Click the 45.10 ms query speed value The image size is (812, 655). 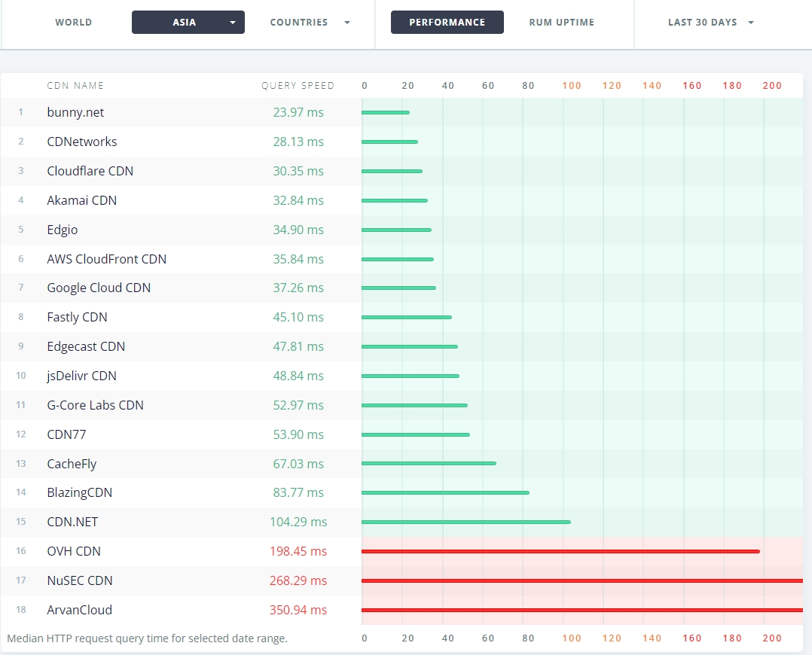[298, 317]
